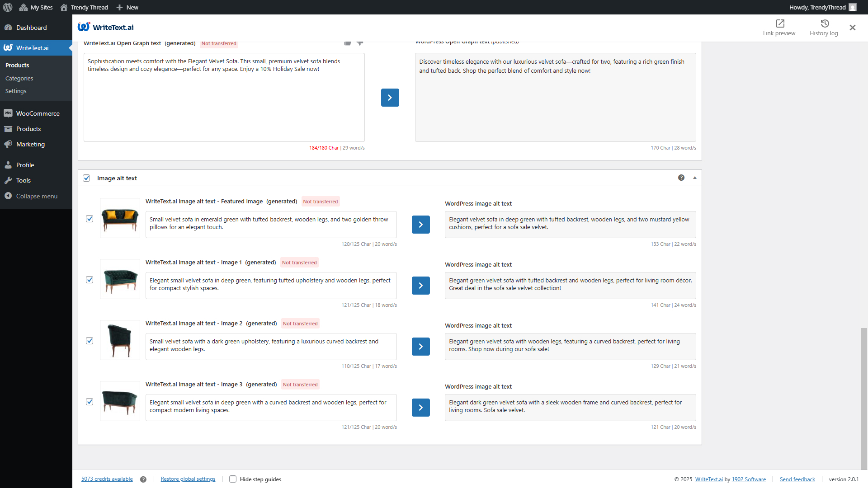Collapse the Image alt text section
This screenshot has width=868, height=488.
coord(695,178)
